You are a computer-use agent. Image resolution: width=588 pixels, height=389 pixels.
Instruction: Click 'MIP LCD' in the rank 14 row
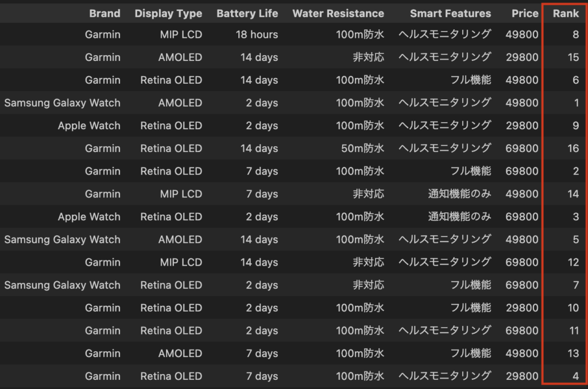[x=181, y=194]
